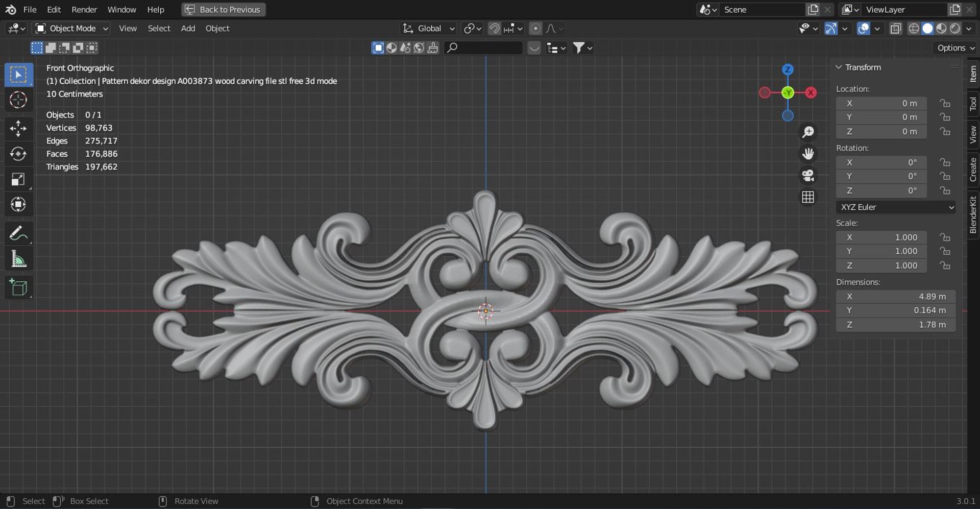Select the Annotate pencil tool
Screen dimensions: 980x509
tap(19, 234)
